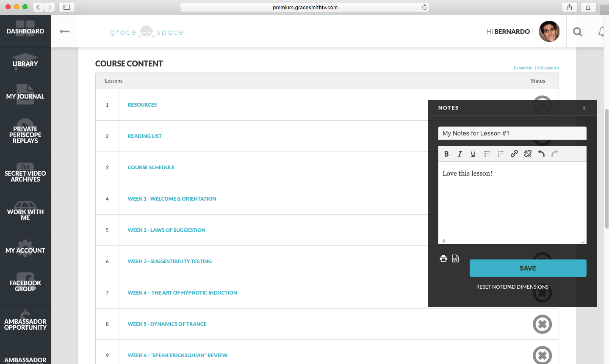Open Private Periscope Replays
Image resolution: width=609 pixels, height=364 pixels.
click(25, 135)
